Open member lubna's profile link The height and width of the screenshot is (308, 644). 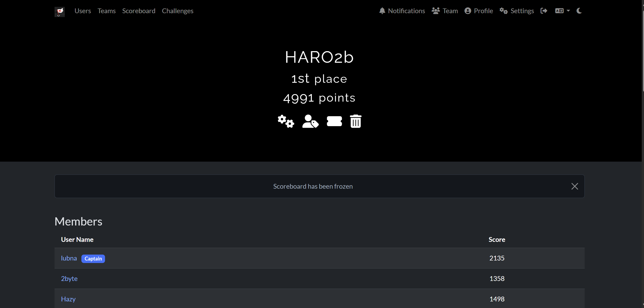(x=69, y=258)
